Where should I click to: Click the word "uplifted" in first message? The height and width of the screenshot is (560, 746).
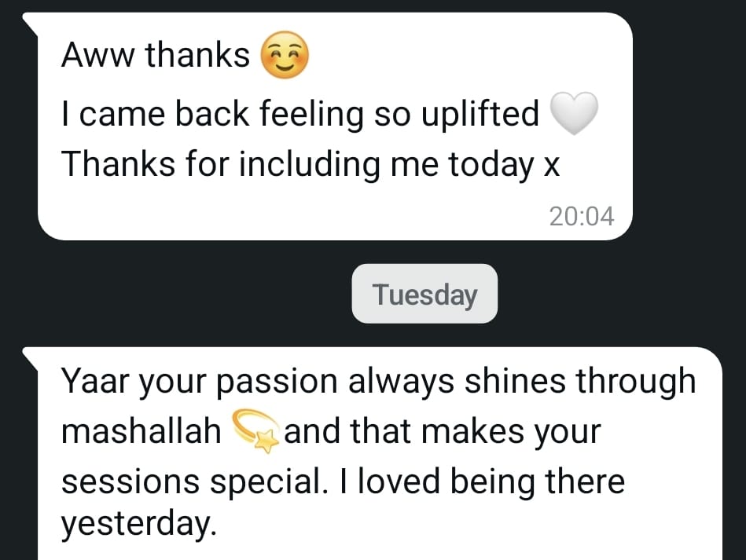pos(481,115)
